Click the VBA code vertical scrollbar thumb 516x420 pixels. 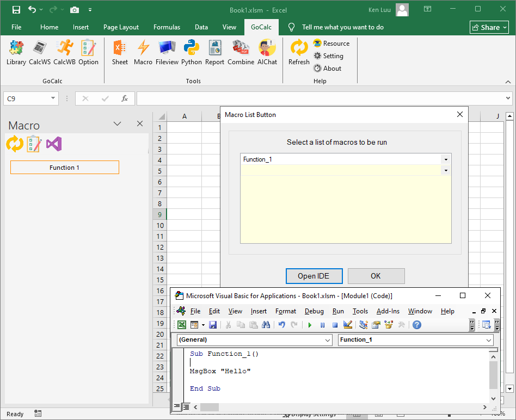tap(493, 375)
